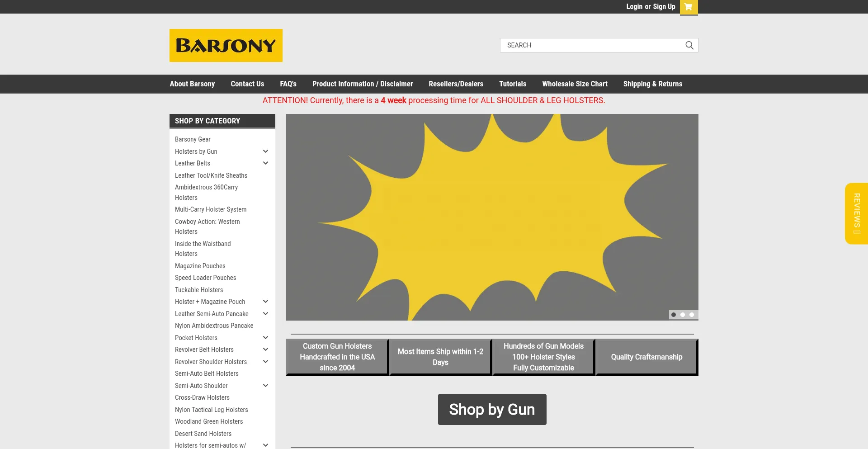The height and width of the screenshot is (449, 868).
Task: Expand Holster + Magazine Pouch submenu
Action: (265, 302)
